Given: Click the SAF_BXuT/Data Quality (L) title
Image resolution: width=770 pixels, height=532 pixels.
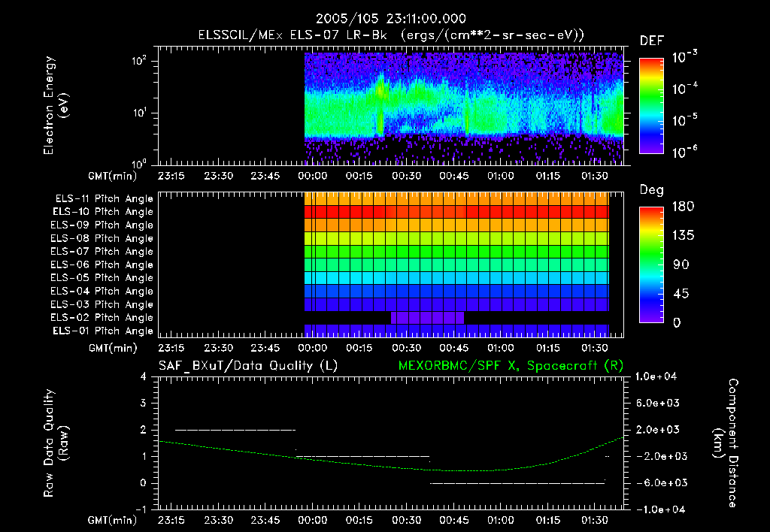Looking at the screenshot, I should [x=248, y=366].
